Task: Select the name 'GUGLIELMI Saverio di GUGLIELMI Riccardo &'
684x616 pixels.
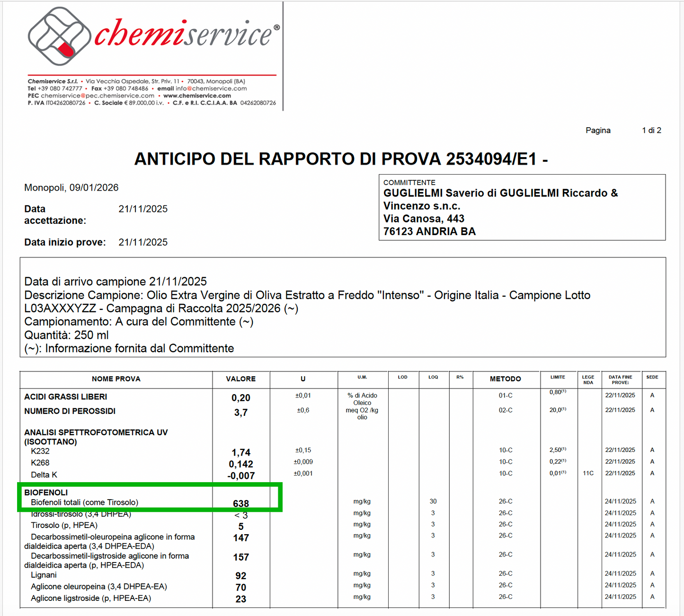Action: click(x=501, y=193)
